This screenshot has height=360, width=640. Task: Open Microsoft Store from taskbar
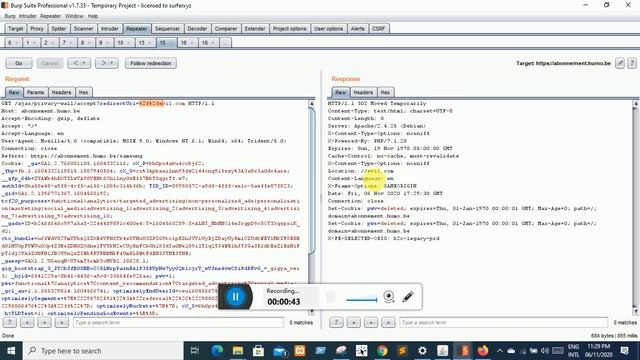[258, 351]
